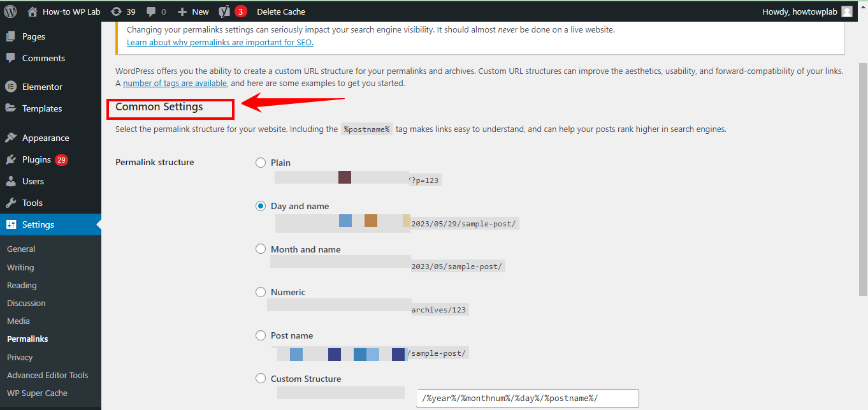The width and height of the screenshot is (868, 410).
Task: Click the Yoast SEO icon in admin bar
Action: click(224, 11)
